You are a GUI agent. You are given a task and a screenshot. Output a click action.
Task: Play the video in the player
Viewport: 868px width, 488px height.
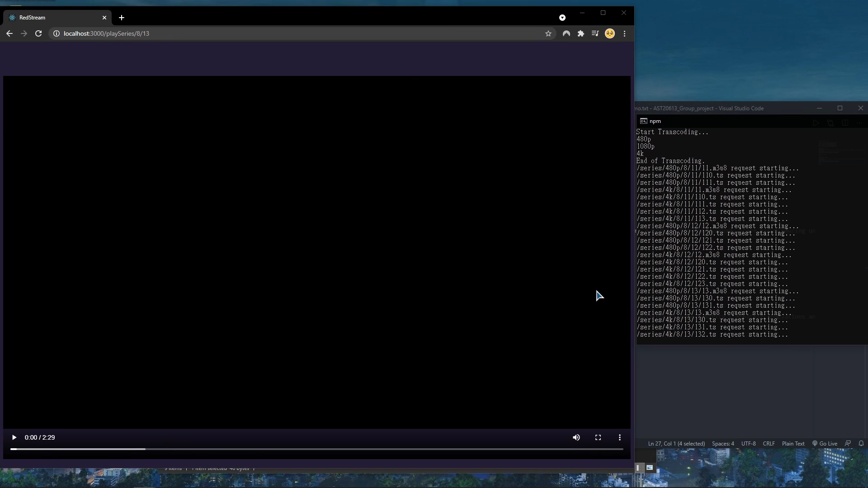[14, 437]
